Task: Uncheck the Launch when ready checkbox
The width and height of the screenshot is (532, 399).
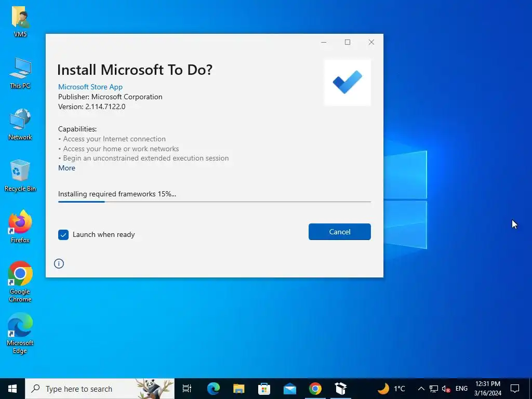Action: [63, 234]
